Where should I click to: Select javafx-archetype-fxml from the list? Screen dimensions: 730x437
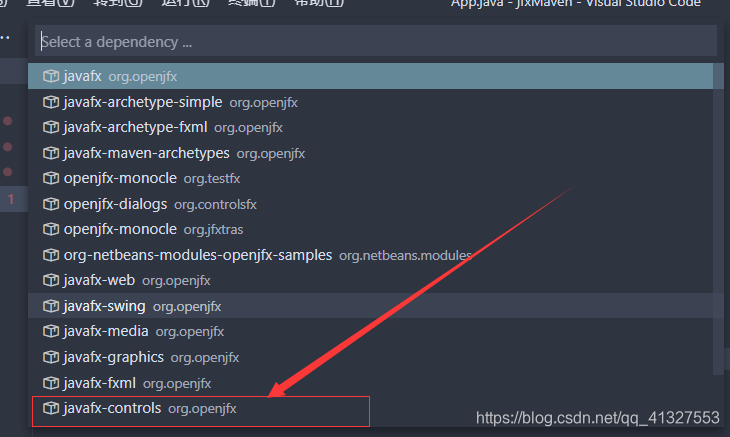click(x=370, y=127)
